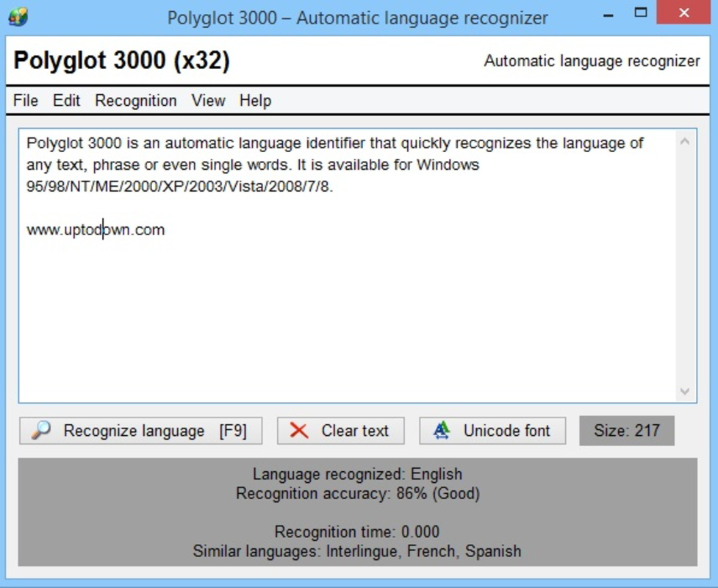This screenshot has height=588, width=718.
Task: Minimize the Polyglot 3000 window
Action: point(608,15)
